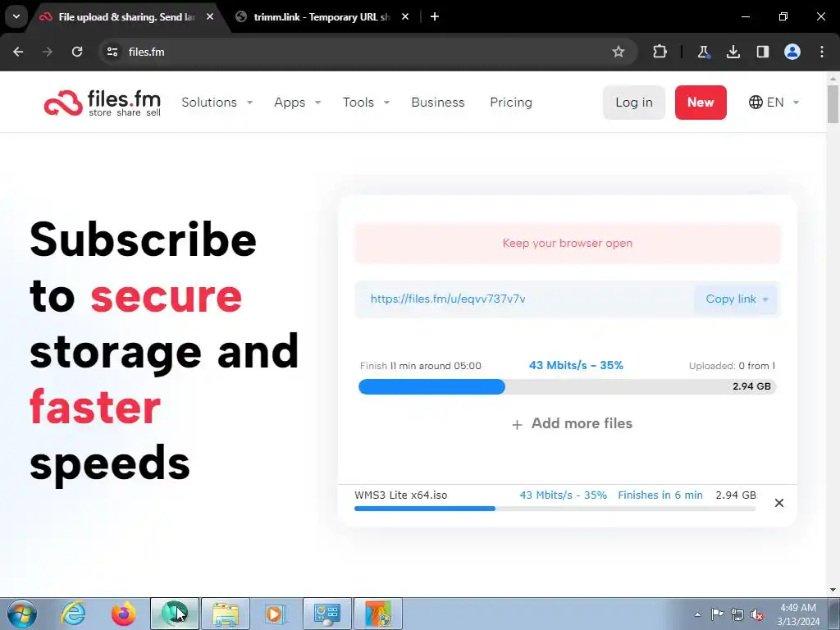
Task: Close the File upload & sharing tab
Action: coord(210,16)
